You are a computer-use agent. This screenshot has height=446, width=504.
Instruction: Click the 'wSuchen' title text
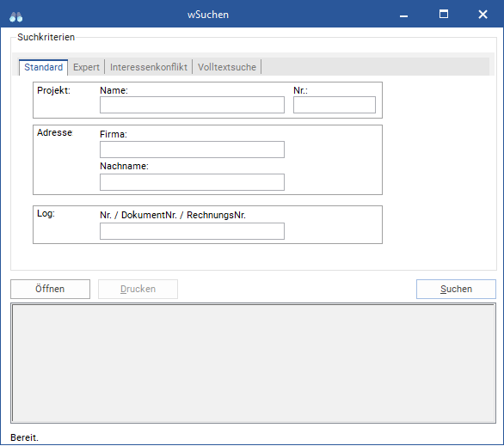[208, 15]
